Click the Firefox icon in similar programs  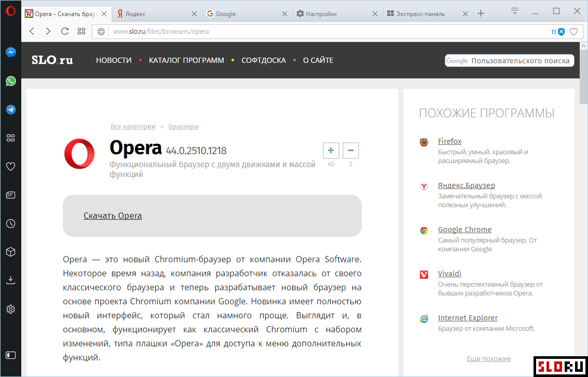click(x=424, y=142)
